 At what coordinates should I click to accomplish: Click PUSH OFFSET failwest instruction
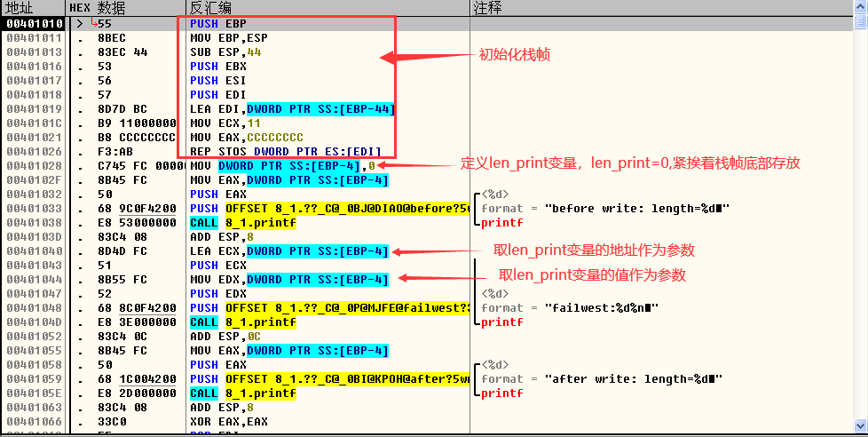coord(329,308)
